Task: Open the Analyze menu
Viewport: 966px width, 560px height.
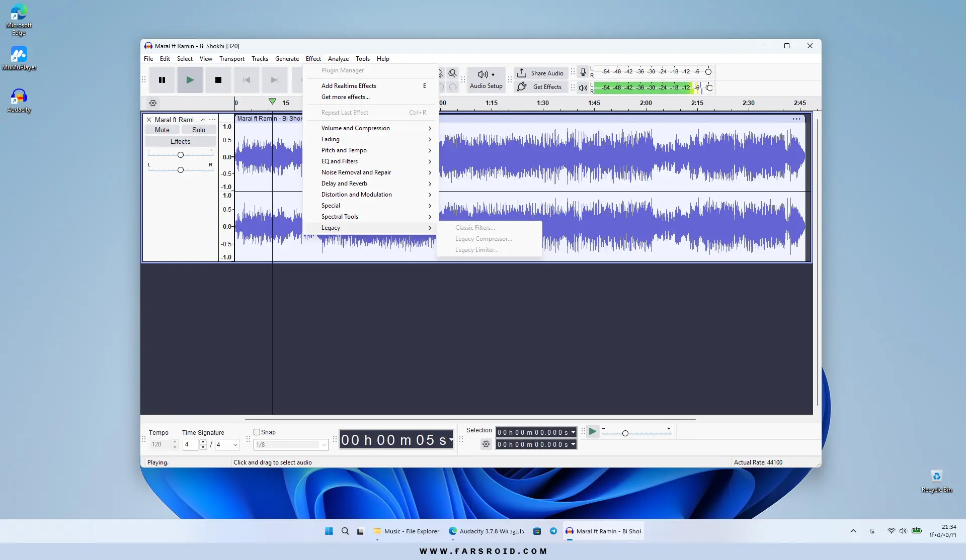Action: pyautogui.click(x=338, y=59)
